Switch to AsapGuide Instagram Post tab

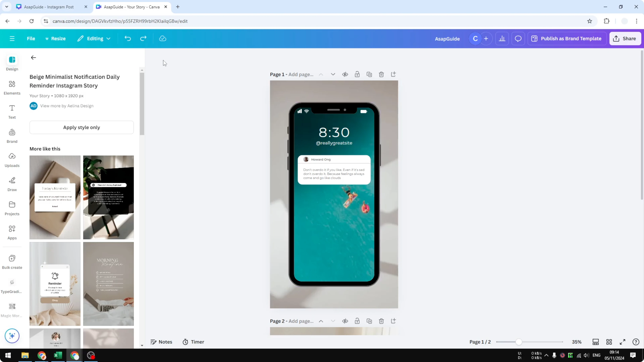tap(49, 7)
